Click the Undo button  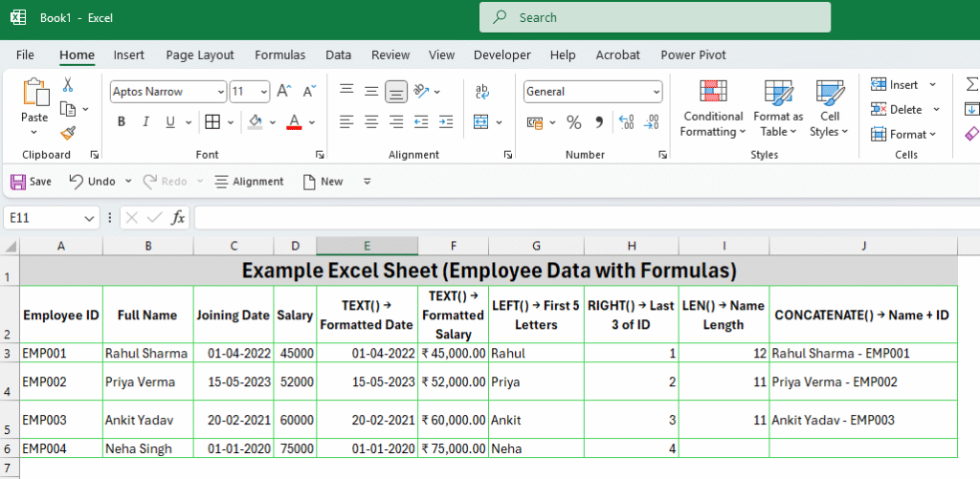(x=93, y=181)
